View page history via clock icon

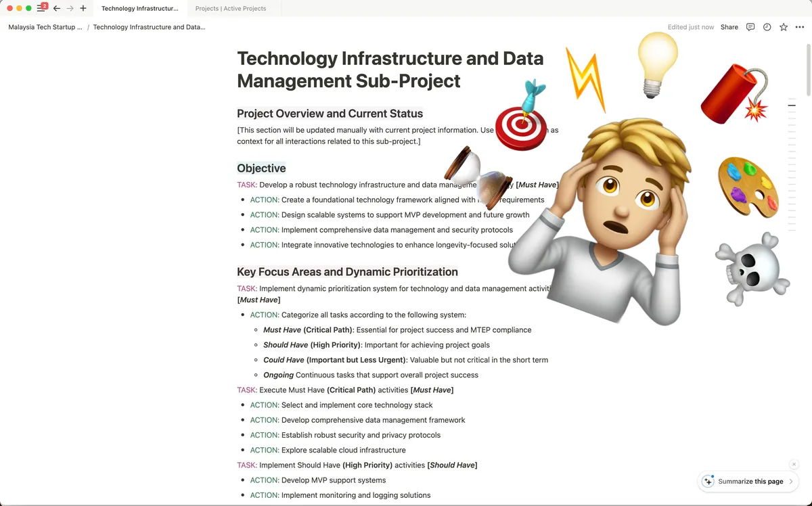click(x=767, y=27)
